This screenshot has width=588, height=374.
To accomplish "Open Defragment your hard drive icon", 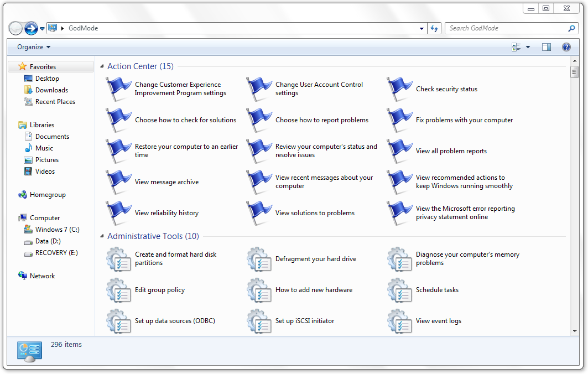I will pyautogui.click(x=258, y=259).
